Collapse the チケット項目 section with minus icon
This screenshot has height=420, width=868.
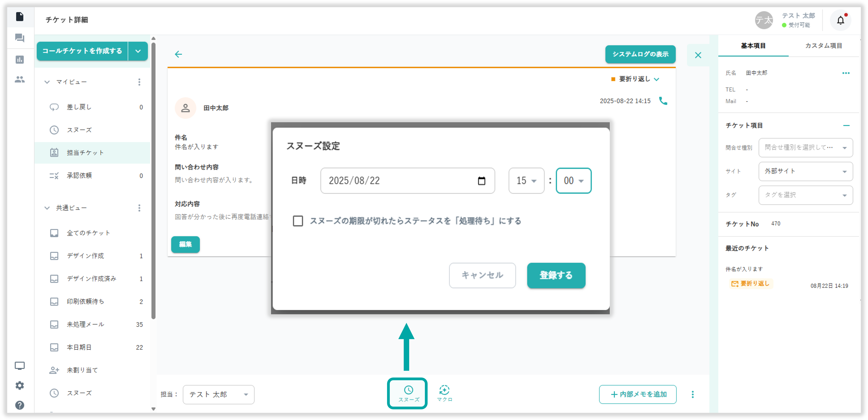[x=846, y=126]
